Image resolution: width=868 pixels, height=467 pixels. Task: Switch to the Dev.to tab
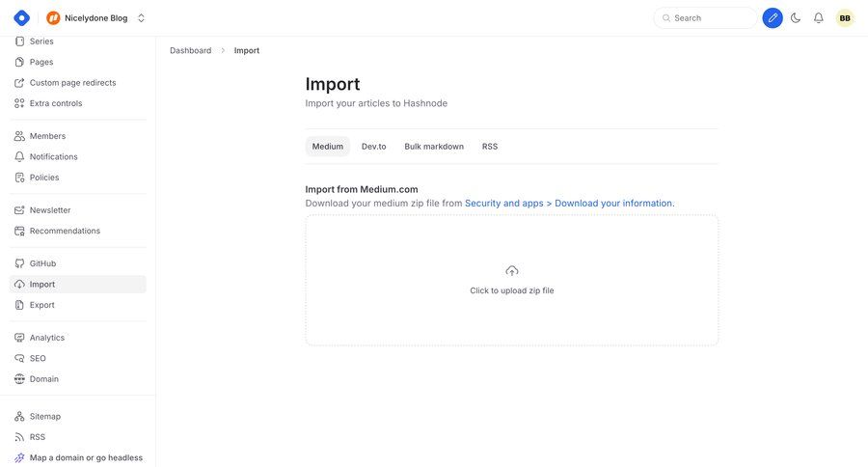tap(373, 147)
